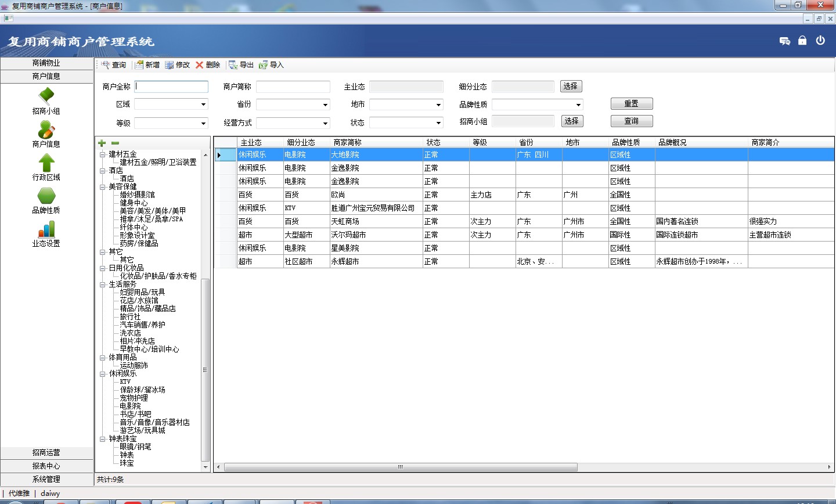
Task: Click the 导入 toolbar icon
Action: (264, 65)
